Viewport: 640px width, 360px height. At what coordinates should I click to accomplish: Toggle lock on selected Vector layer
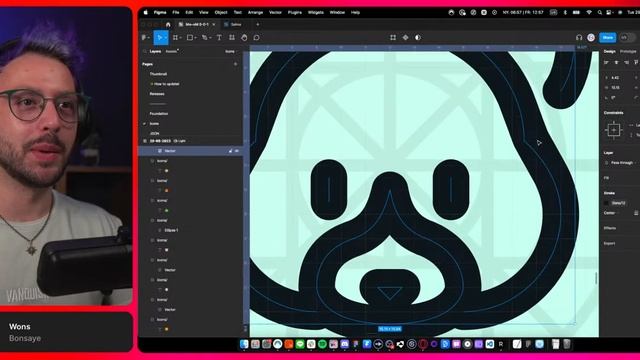click(x=230, y=151)
